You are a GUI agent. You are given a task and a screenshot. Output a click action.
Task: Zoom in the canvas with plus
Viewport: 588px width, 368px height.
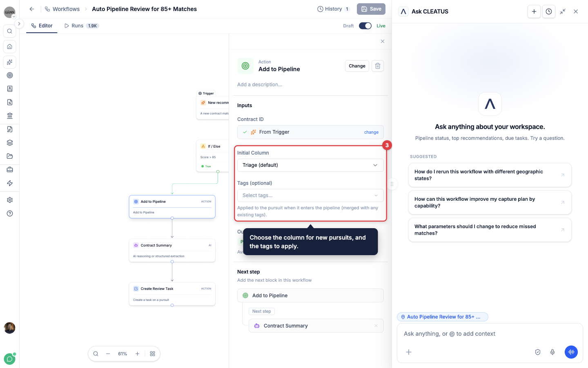(138, 354)
